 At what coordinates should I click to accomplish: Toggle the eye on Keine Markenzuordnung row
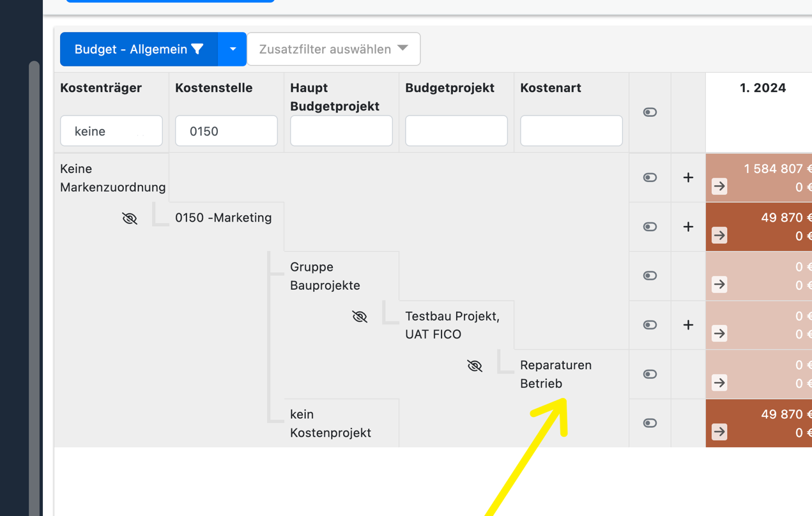click(650, 178)
